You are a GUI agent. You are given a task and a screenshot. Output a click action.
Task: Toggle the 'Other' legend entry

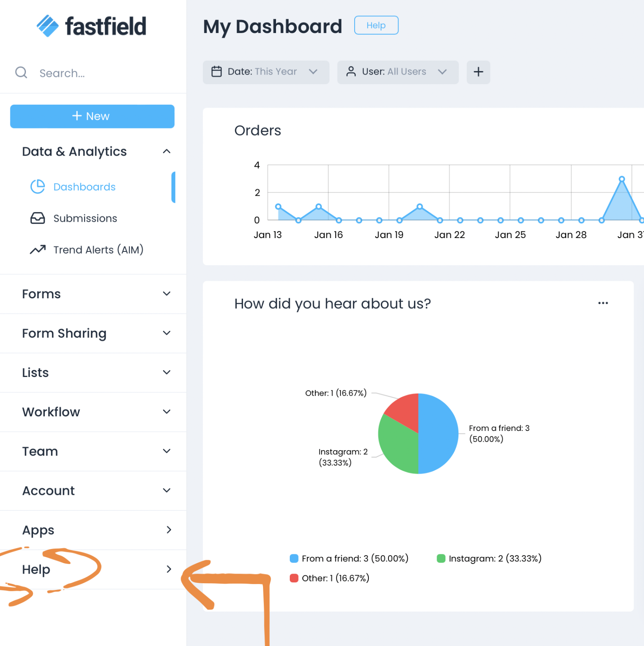click(330, 578)
